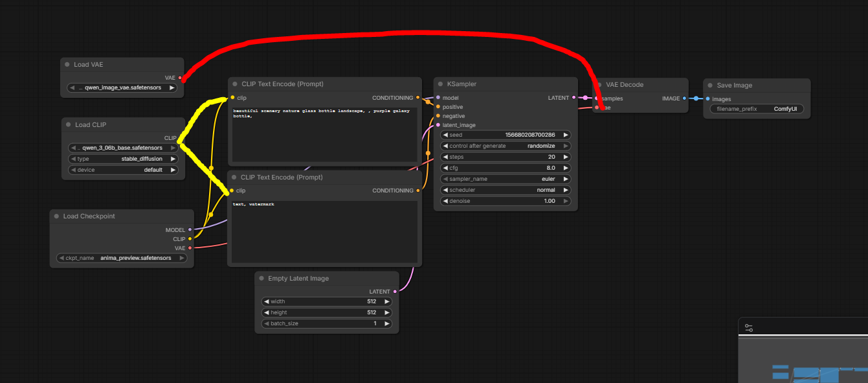Click the cfg value field showing 8.0
The width and height of the screenshot is (868, 383).
505,168
